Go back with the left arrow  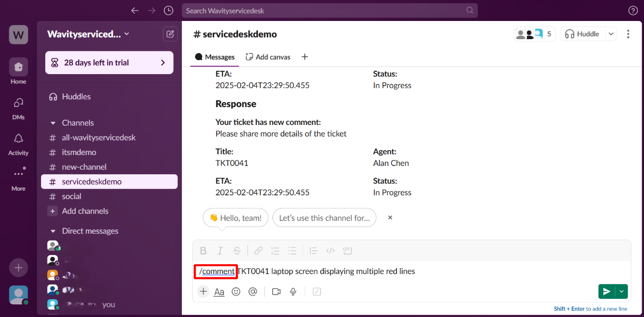point(135,10)
